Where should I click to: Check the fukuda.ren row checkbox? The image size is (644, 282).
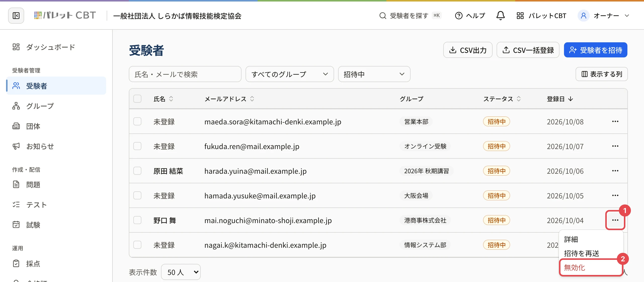pos(137,146)
